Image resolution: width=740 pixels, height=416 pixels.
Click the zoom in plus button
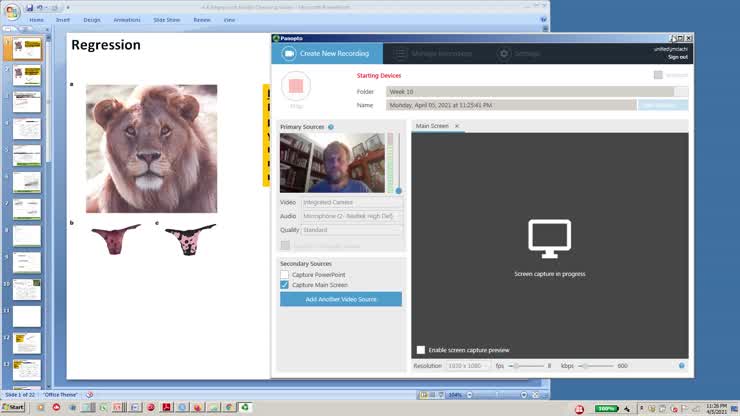pos(524,395)
